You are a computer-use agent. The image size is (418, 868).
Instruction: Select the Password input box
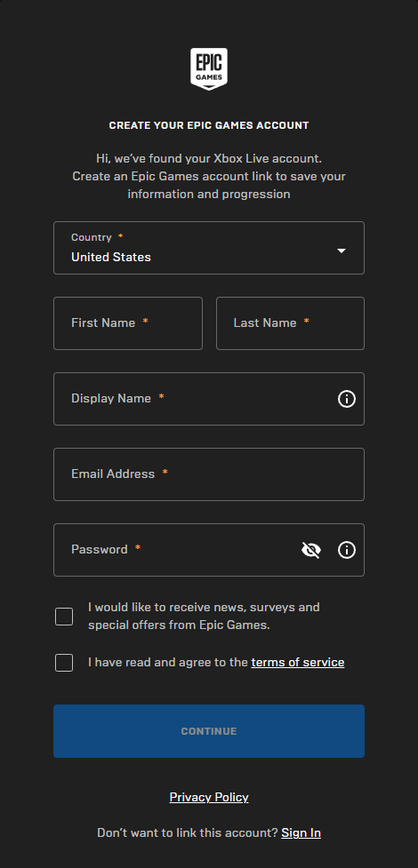[209, 550]
